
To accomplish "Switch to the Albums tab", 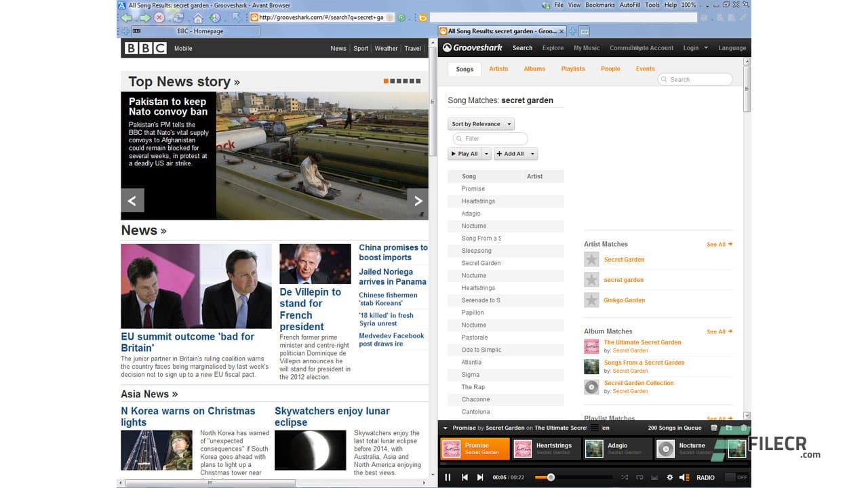I will click(534, 68).
